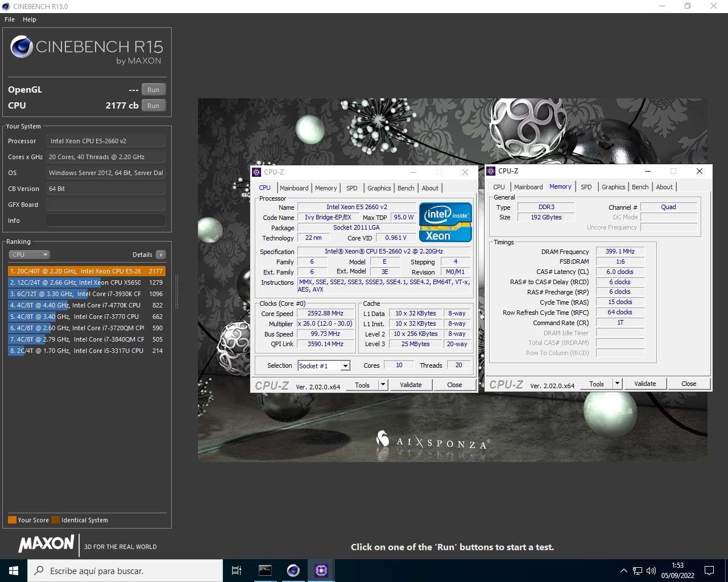Click Tools button in left CPU-Z window

tap(362, 385)
